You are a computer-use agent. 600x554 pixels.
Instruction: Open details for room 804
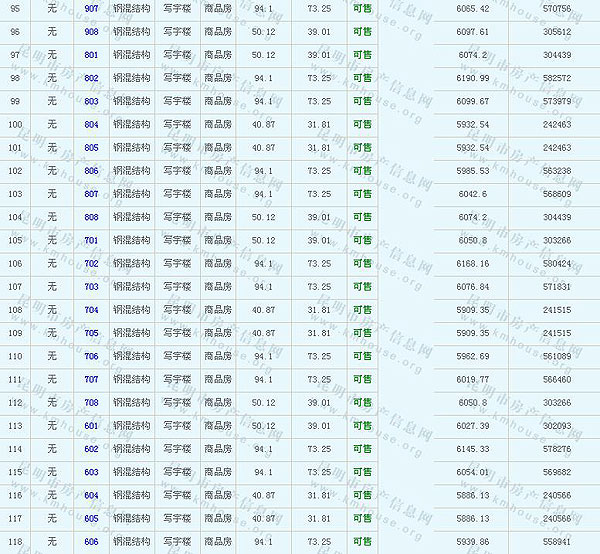[x=91, y=125]
